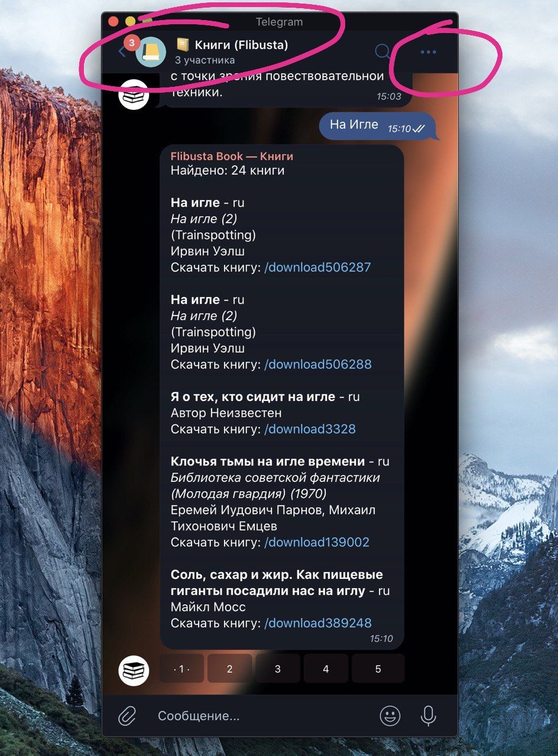The image size is (558, 756).
Task: Click the title "Клочья тьмы на игле времени"
Action: 268,461
